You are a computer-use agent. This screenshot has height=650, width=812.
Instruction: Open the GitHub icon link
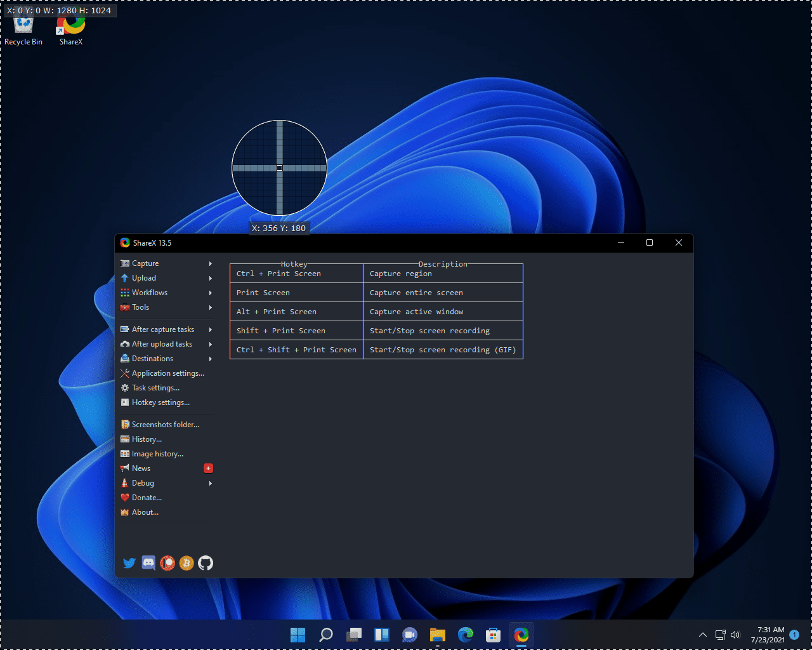(206, 563)
